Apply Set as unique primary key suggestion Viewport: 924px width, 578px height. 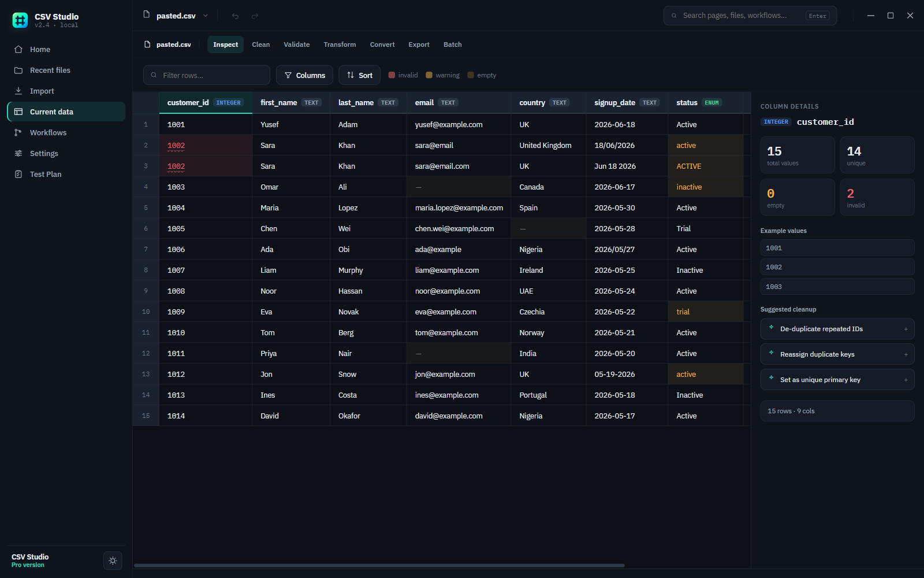[837, 380]
